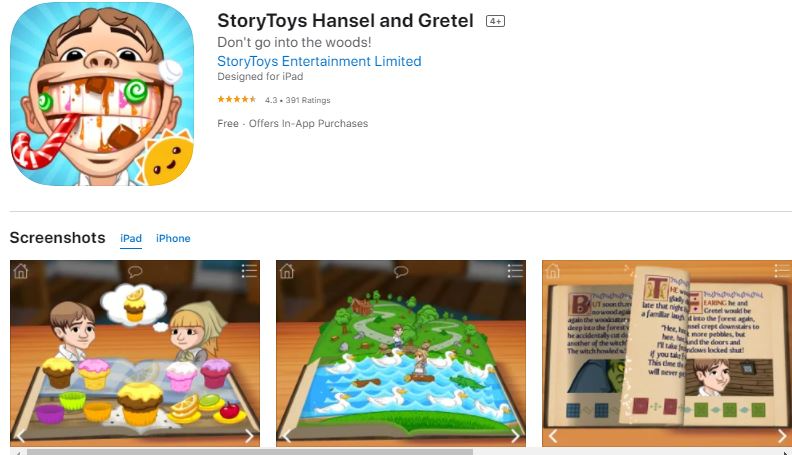The image size is (792, 455).
Task: Click the horizontal screenshots scrollbar
Action: [x=250, y=452]
